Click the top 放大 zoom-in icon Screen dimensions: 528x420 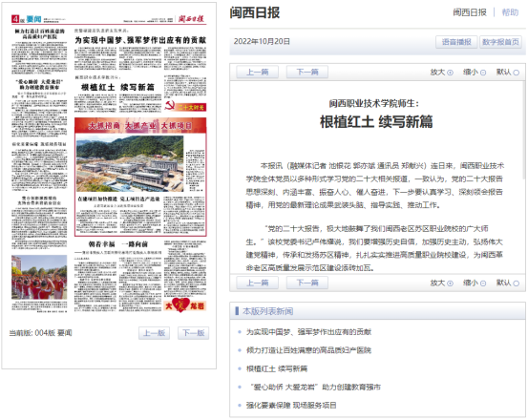click(x=450, y=73)
